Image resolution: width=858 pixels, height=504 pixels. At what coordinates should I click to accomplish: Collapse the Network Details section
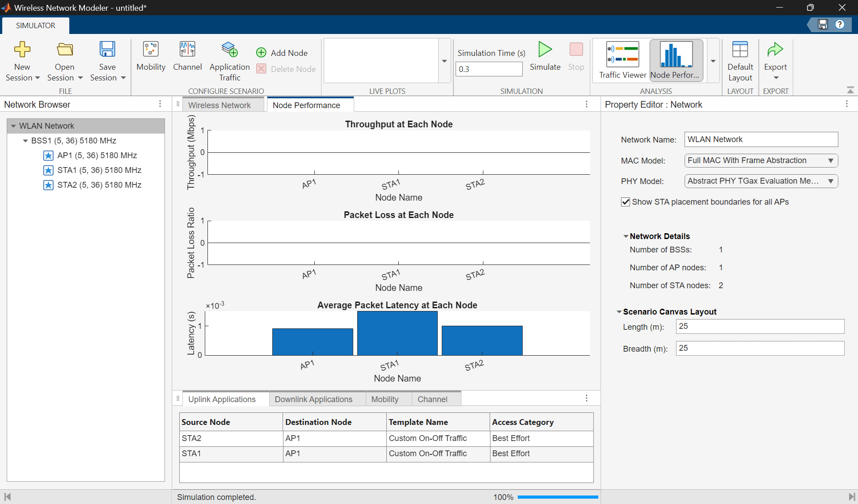pos(626,236)
